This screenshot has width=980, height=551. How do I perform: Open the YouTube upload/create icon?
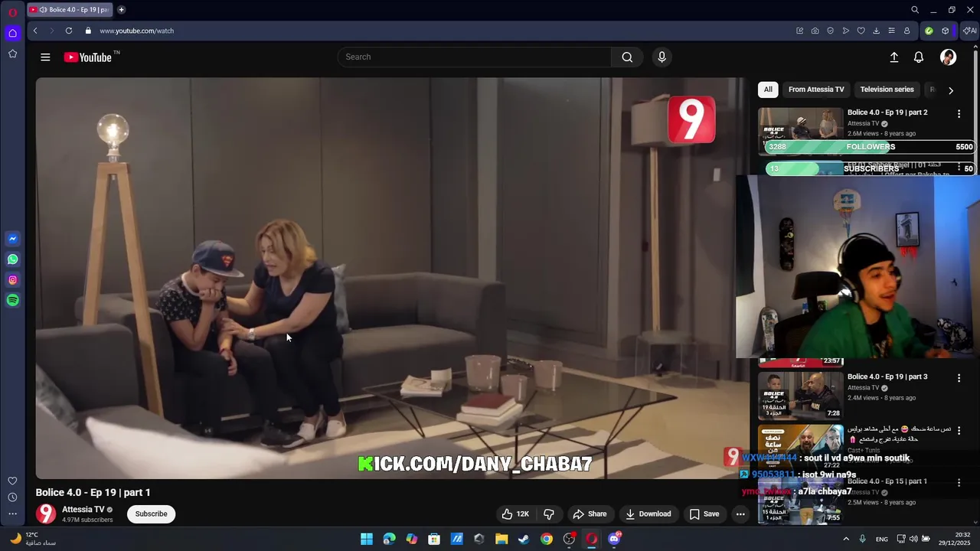coord(893,57)
